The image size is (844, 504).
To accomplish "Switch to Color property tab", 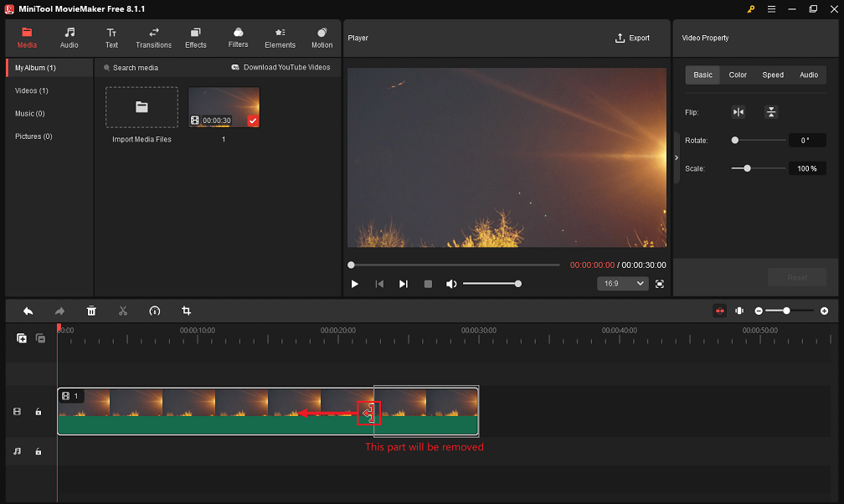I will point(738,75).
